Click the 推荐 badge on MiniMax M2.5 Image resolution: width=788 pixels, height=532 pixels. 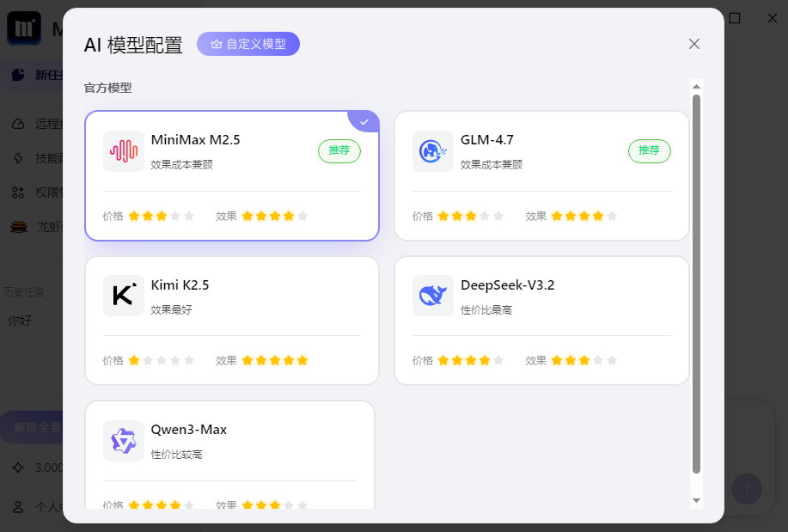point(339,151)
